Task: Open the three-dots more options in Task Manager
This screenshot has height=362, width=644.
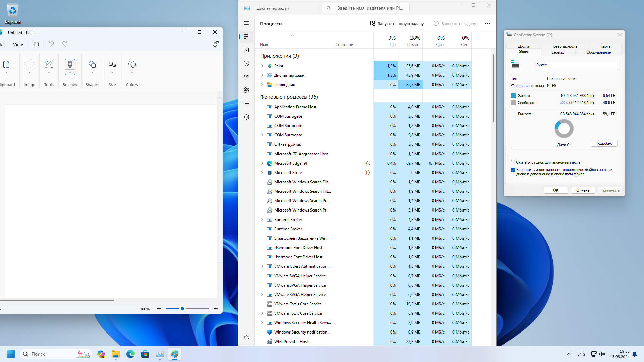Action: tap(487, 23)
